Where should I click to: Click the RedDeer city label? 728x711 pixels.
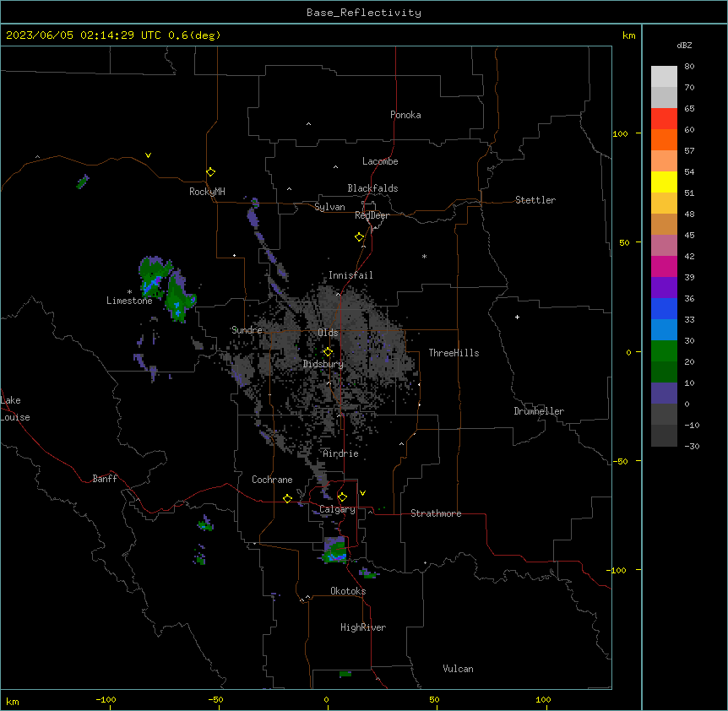(372, 215)
